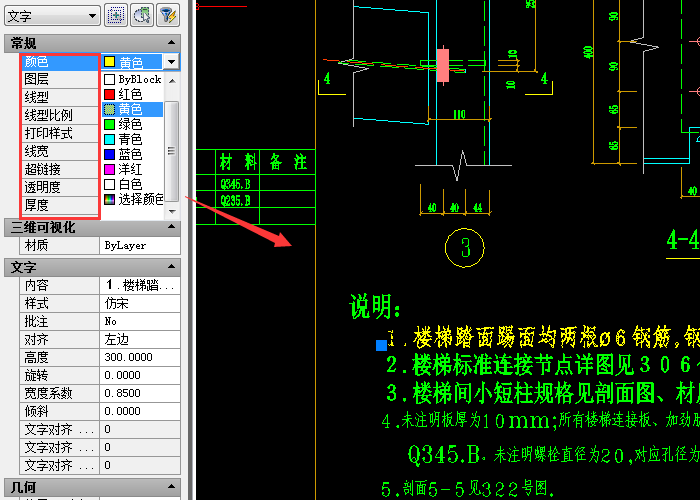Open the object type dropdown showing 文字
The width and height of the screenshot is (700, 500).
[x=52, y=16]
